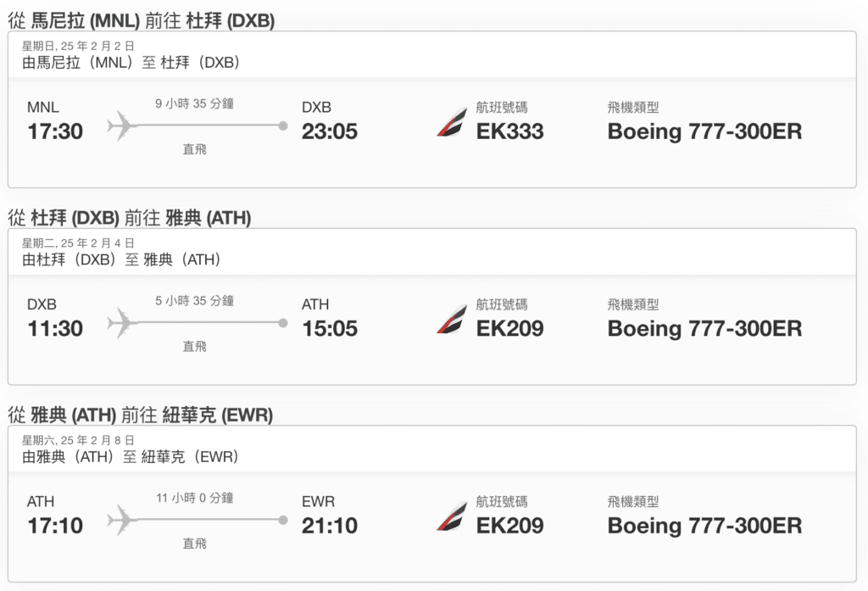868x591 pixels.
Task: Click the arrival dot on the ATH–EWR route line
Action: tap(283, 520)
